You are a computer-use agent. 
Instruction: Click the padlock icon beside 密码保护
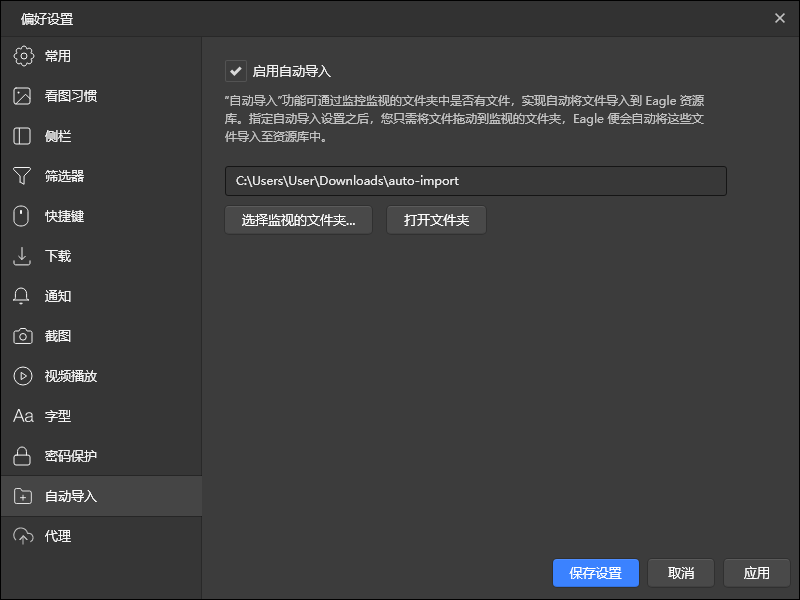coord(22,456)
